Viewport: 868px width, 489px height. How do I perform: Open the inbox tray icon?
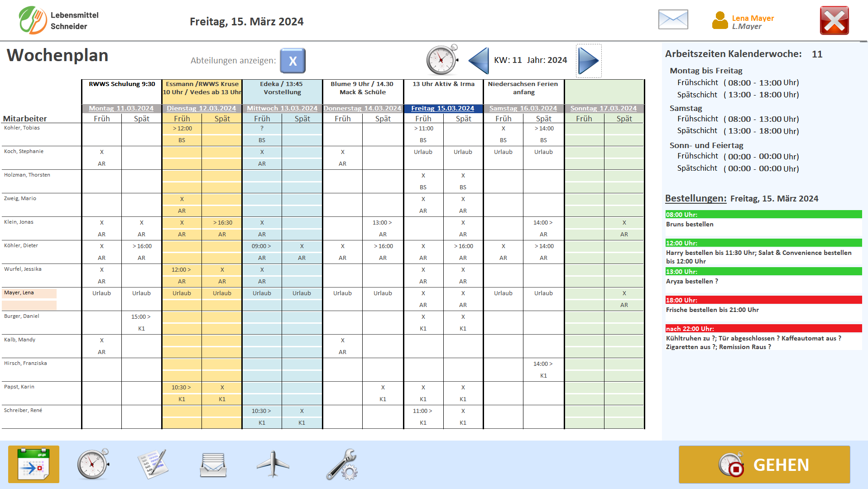213,465
